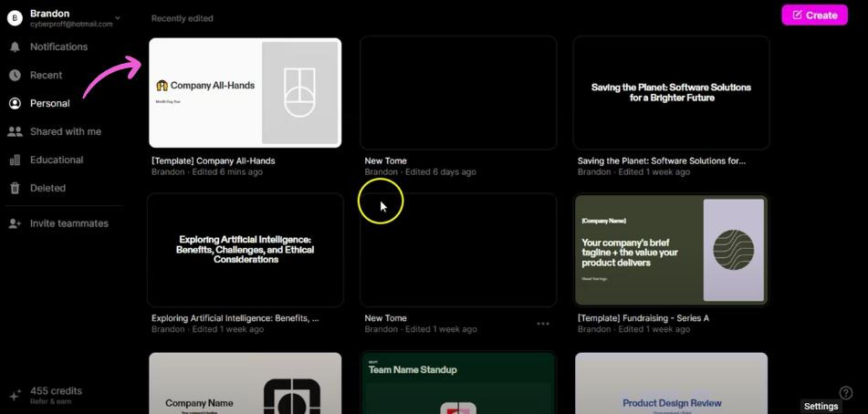Open the Team Name Standup tome thumbnail
The height and width of the screenshot is (414, 868).
tap(458, 383)
